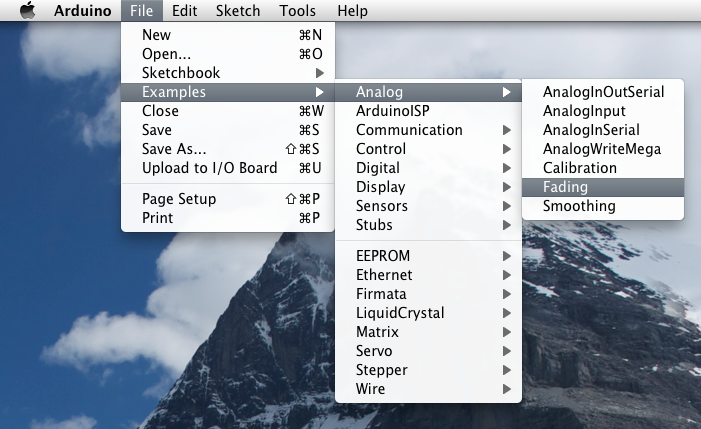This screenshot has width=701, height=429.
Task: Open the Help menu
Action: coord(352,10)
